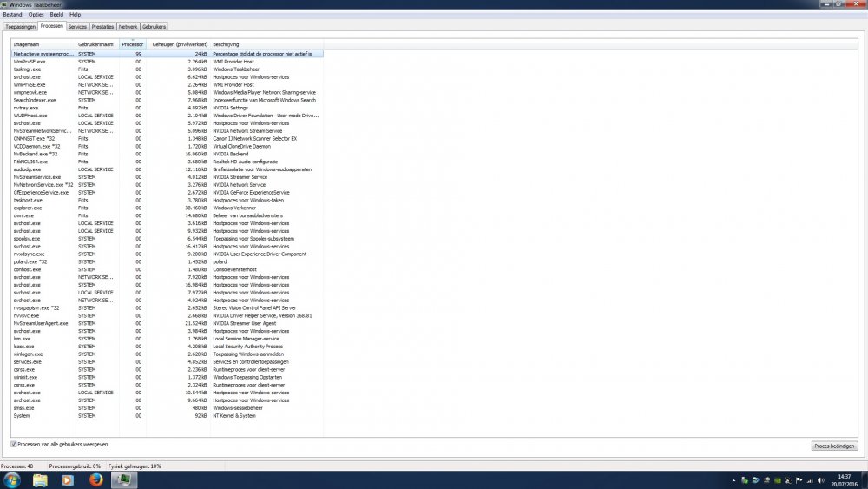Image resolution: width=868 pixels, height=489 pixels.
Task: Open the volume speaker tray icon
Action: pyautogui.click(x=820, y=480)
